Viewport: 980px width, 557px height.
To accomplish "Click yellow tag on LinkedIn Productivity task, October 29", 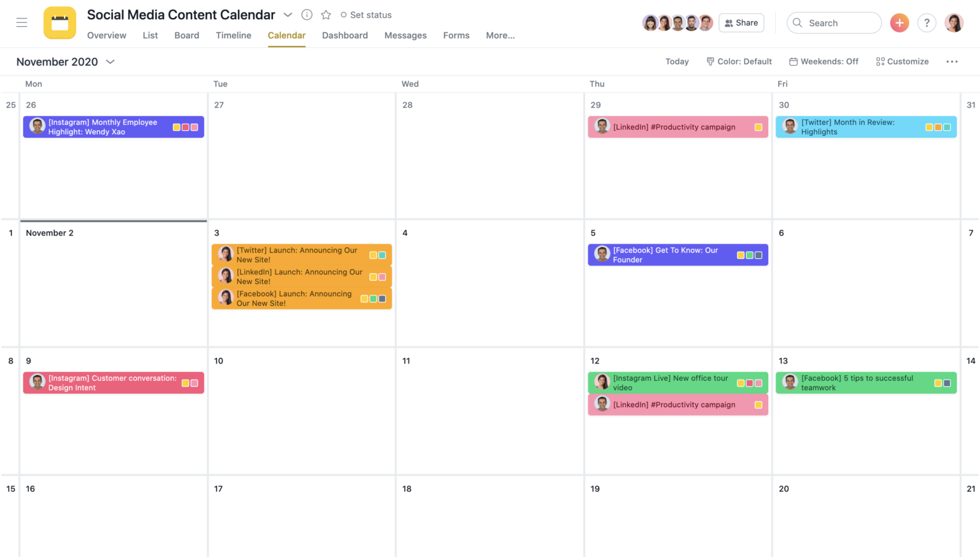I will (758, 127).
